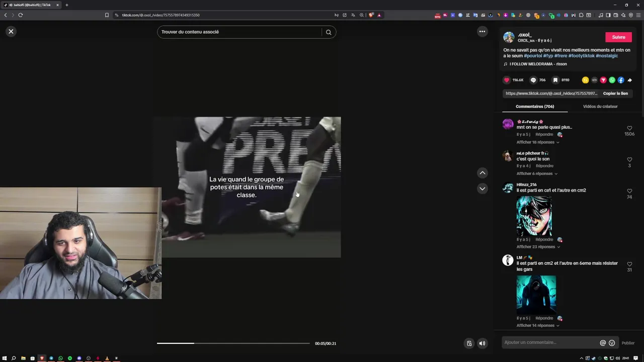Switch to 'Commentaires (706)' tab
The width and height of the screenshot is (644, 362).
click(x=535, y=107)
